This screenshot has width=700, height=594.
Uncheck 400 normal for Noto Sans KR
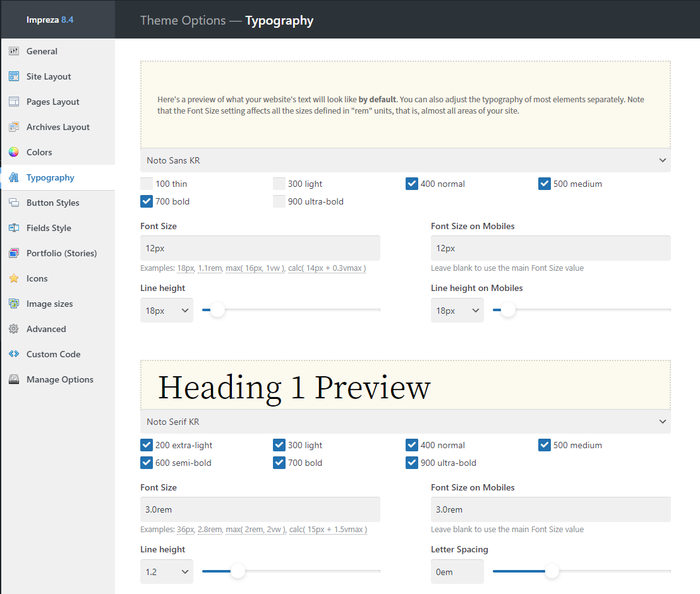click(x=412, y=184)
